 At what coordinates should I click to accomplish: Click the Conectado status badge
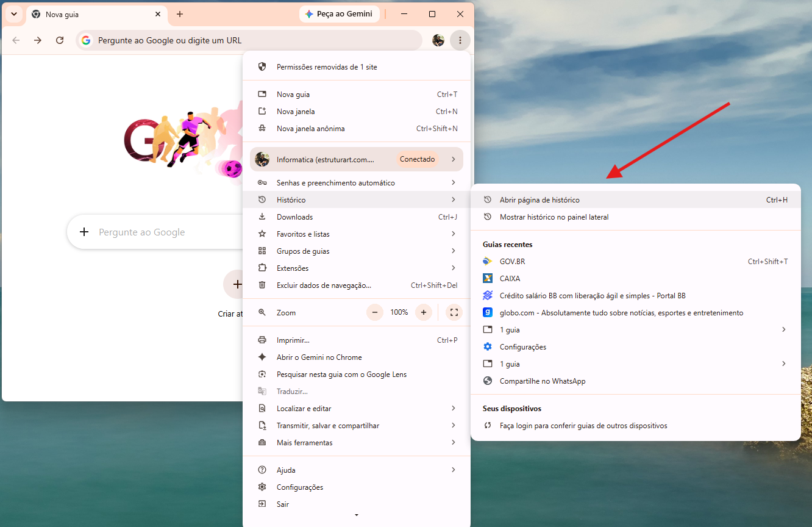click(x=418, y=159)
